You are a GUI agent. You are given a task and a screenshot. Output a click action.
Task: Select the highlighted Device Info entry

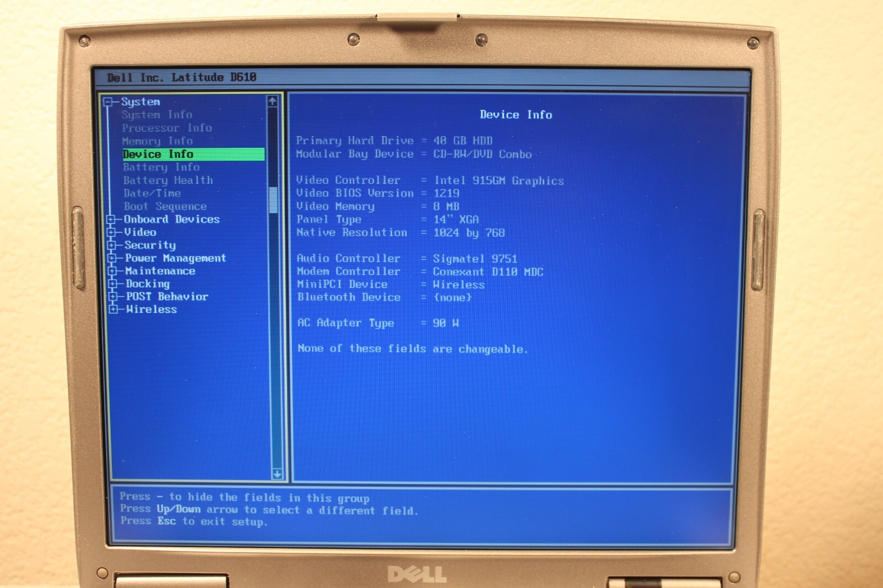[x=193, y=154]
